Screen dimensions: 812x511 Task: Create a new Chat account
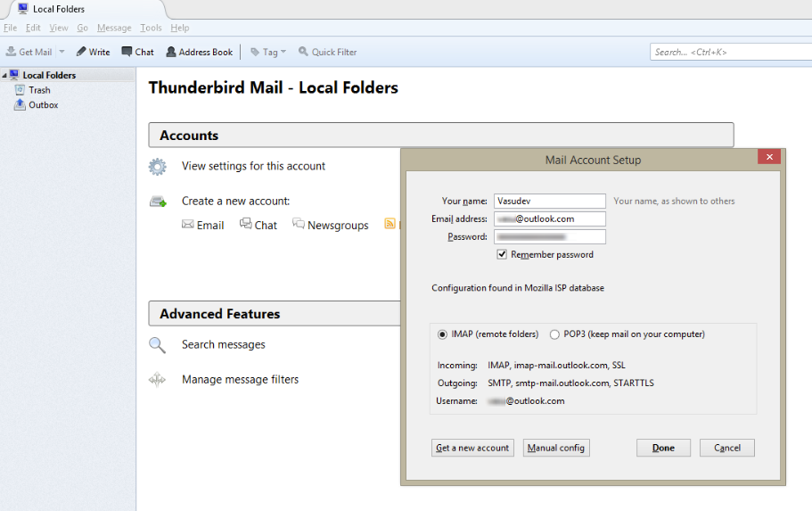(x=258, y=225)
